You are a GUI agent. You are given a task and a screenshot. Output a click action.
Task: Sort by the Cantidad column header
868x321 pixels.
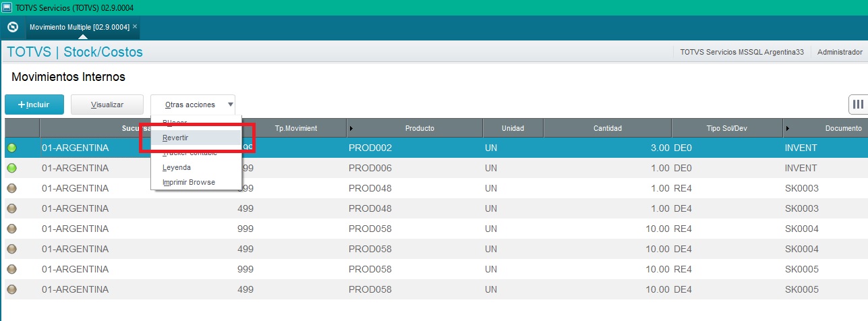click(607, 128)
